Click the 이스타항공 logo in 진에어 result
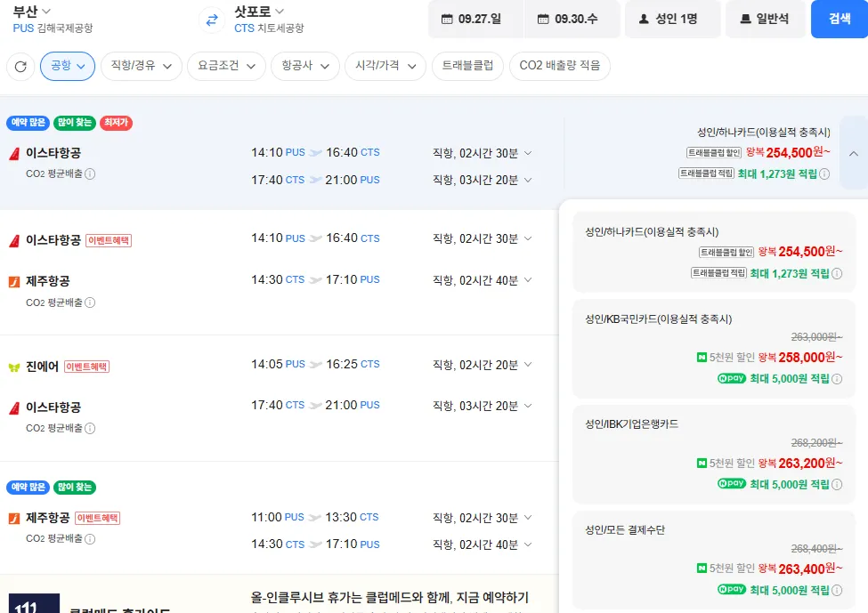The image size is (868, 613). pyautogui.click(x=14, y=408)
